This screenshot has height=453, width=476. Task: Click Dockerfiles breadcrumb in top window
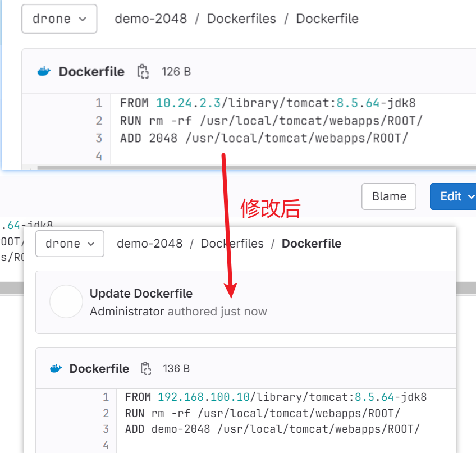pyautogui.click(x=241, y=19)
